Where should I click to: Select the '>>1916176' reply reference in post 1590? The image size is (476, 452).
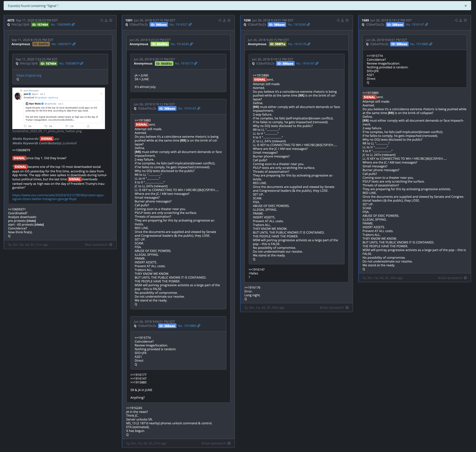pyautogui.click(x=253, y=287)
